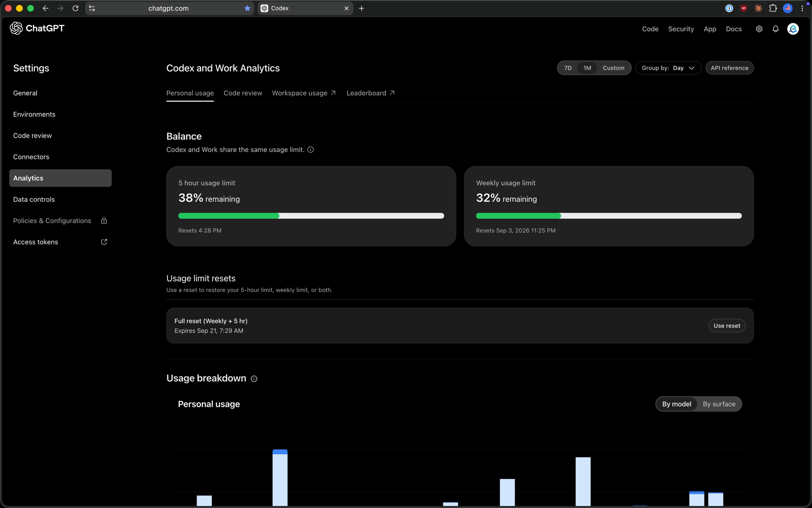Click lock icon beside Policies & Configurations
Viewport: 812px width, 508px height.
pyautogui.click(x=104, y=221)
